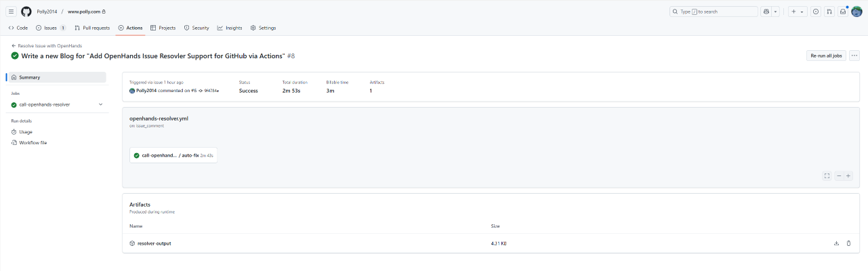Open repository Settings tab
Screen dimensions: 868x271
click(263, 28)
